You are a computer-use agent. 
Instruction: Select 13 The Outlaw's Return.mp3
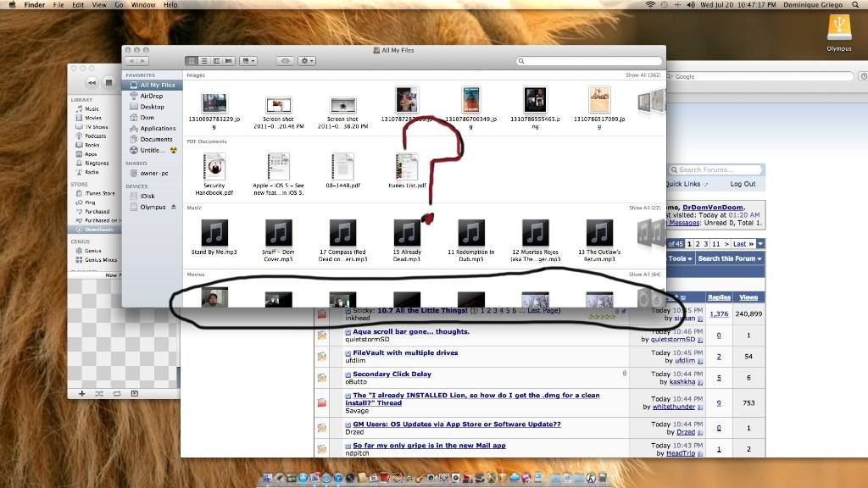click(599, 240)
